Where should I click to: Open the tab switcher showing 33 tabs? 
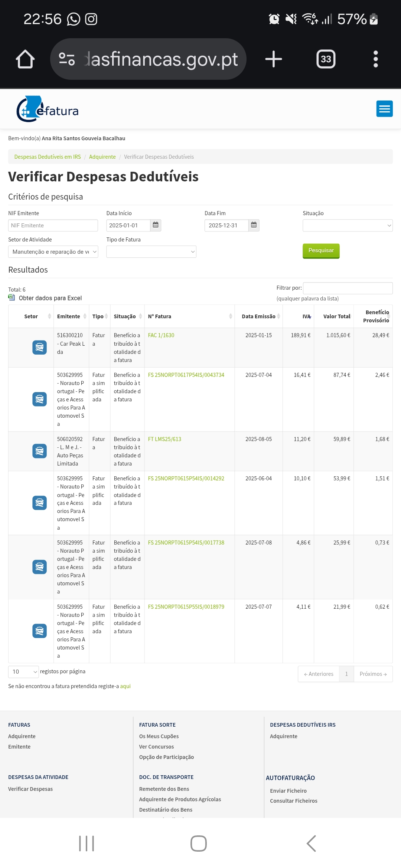(x=326, y=59)
